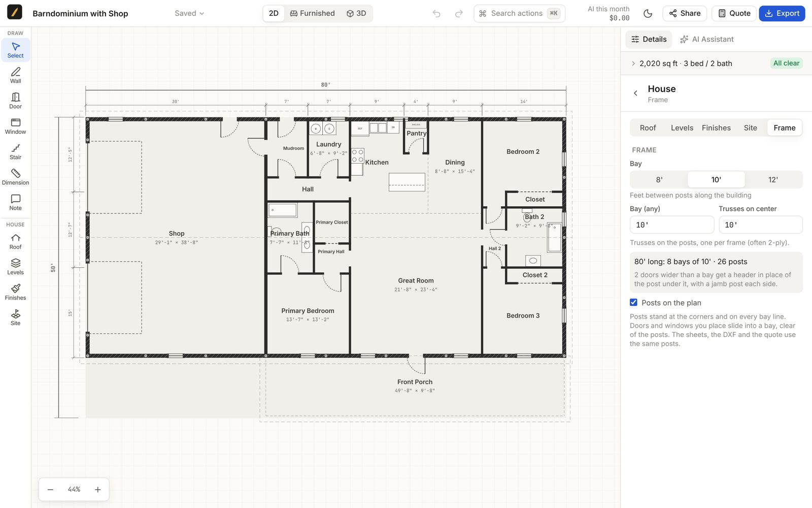Set bay spacing to 12'
The width and height of the screenshot is (812, 508).
pos(773,179)
